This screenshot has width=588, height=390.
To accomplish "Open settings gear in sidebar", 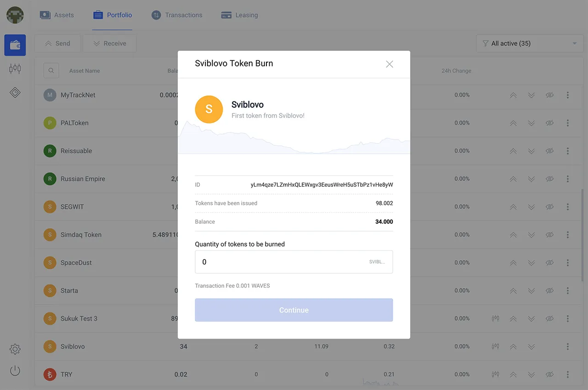I will point(15,349).
